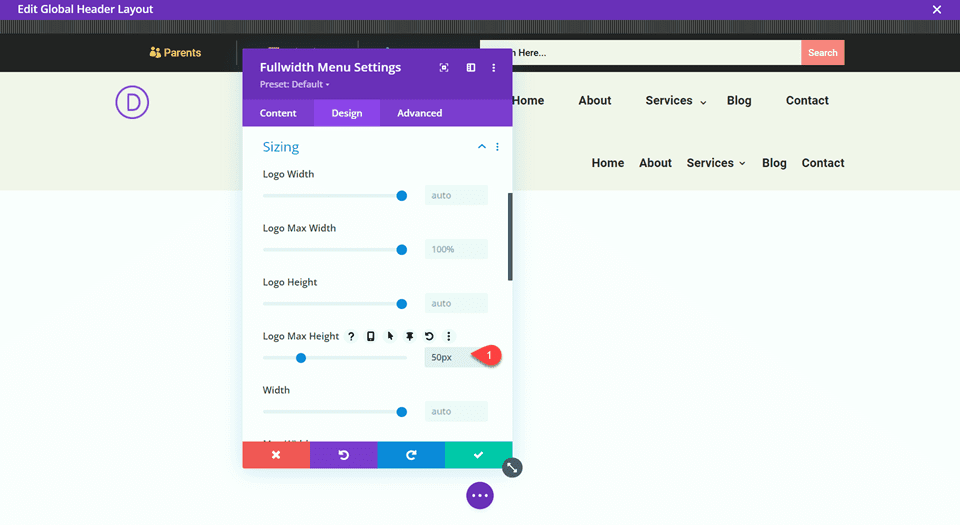Close the Global Header Layout editor
The image size is (960, 525).
coord(937,9)
